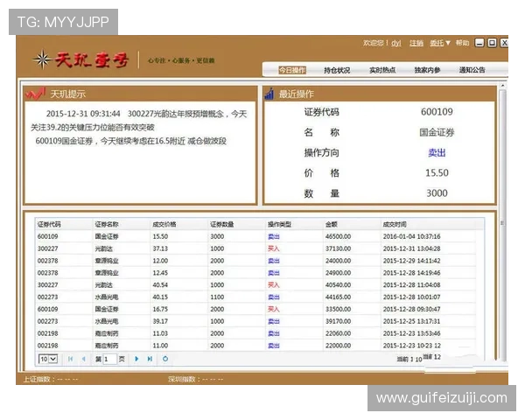This screenshot has height=420, width=525.
Task: Sort by 成交价格 column header
Action: point(164,224)
